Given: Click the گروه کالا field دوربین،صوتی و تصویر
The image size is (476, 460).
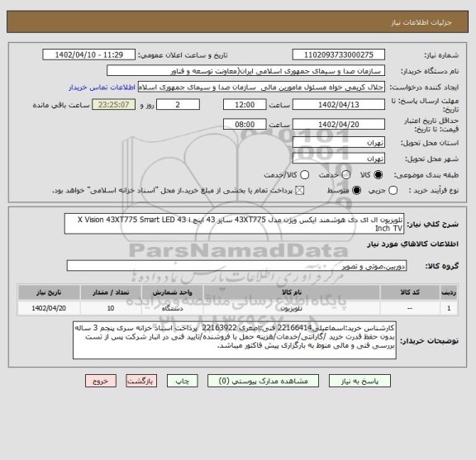Looking at the screenshot, I should [x=236, y=266].
